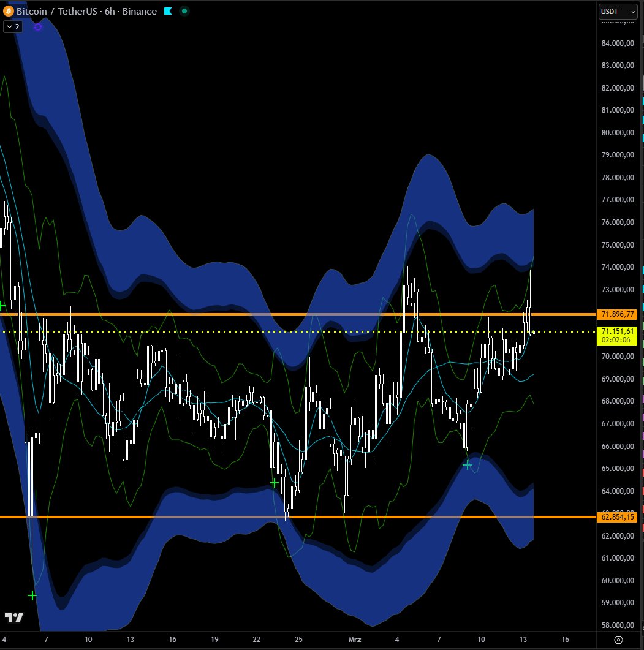Screen dimensions: 644x650
Task: Click the 22 date label on time axis
Action: click(256, 640)
